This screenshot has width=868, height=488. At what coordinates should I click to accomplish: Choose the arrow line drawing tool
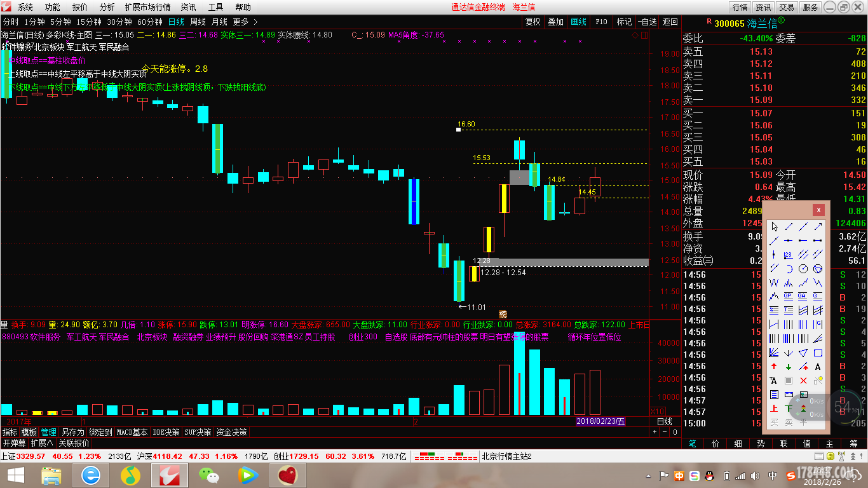pos(818,227)
